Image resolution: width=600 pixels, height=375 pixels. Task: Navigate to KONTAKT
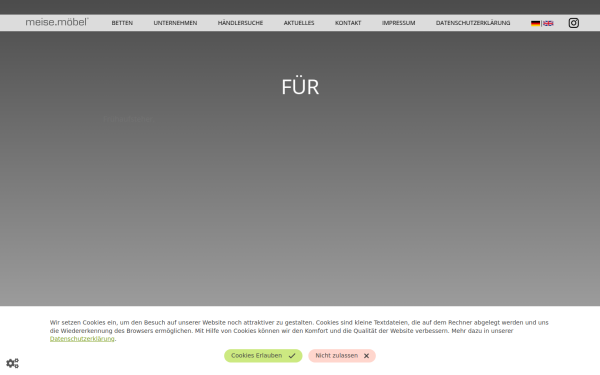348,23
